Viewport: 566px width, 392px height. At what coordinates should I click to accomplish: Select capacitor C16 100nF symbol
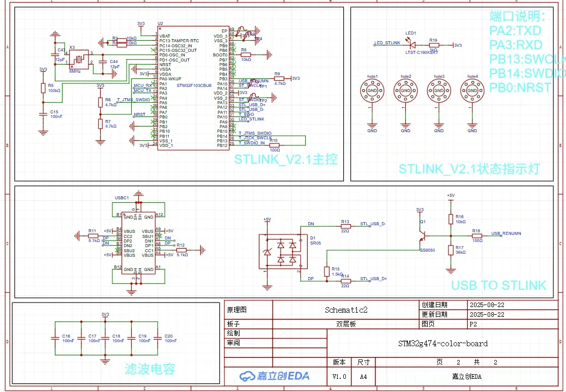point(55,339)
